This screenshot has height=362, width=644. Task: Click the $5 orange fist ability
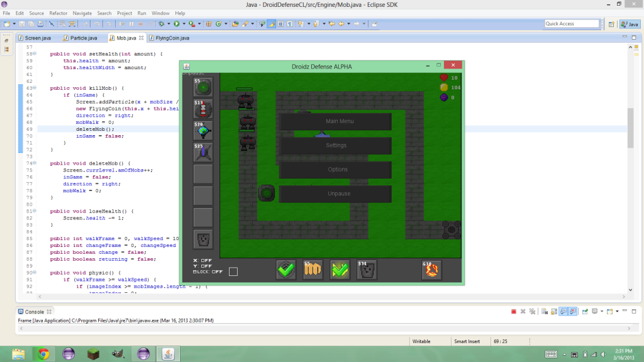click(313, 270)
